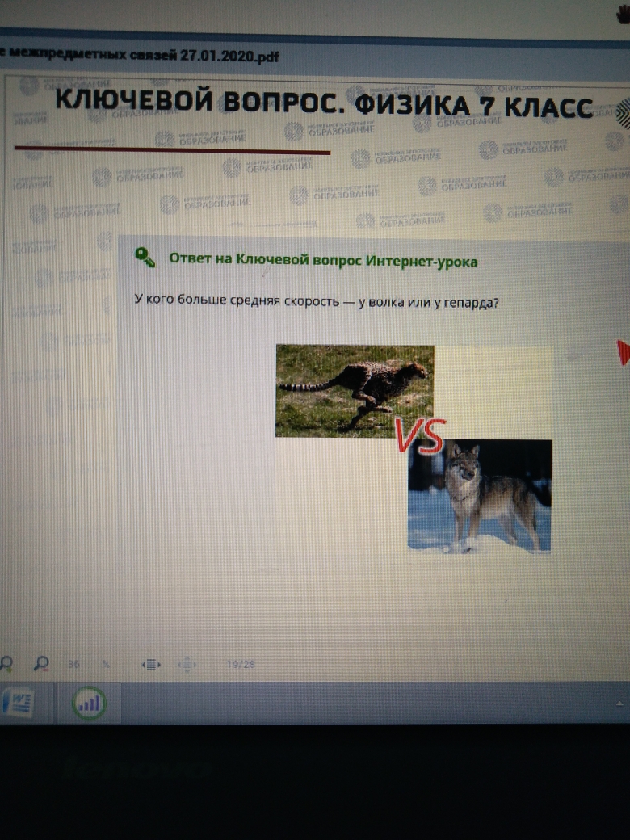Image resolution: width=630 pixels, height=840 pixels.
Task: Click the greyed fit to page icon
Action: [x=187, y=664]
